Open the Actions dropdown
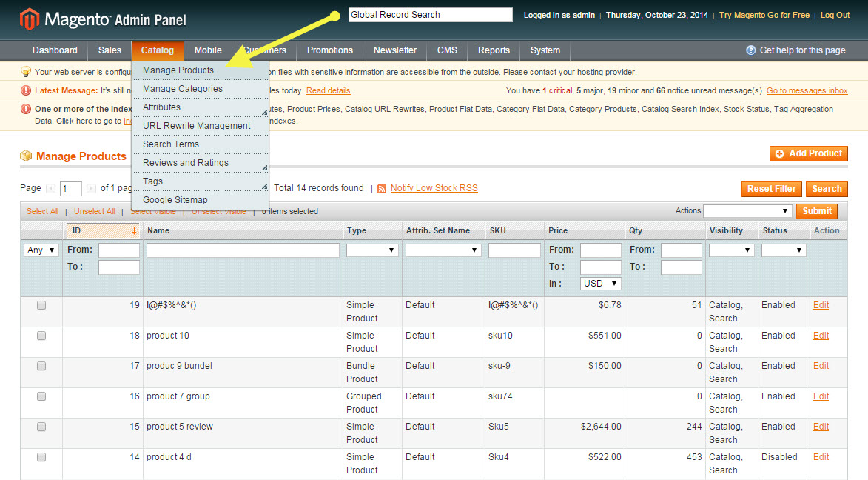 pos(747,210)
